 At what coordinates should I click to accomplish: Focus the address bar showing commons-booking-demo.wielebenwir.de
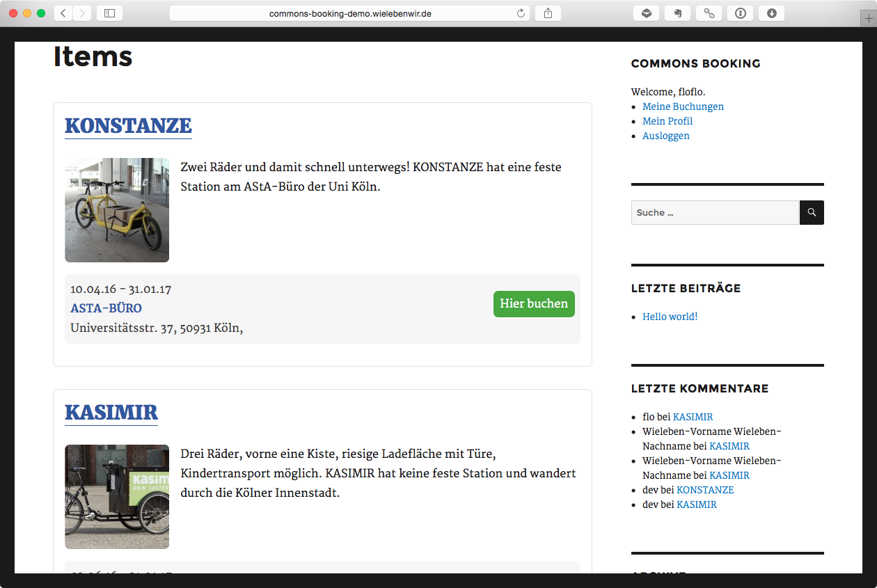pyautogui.click(x=350, y=13)
